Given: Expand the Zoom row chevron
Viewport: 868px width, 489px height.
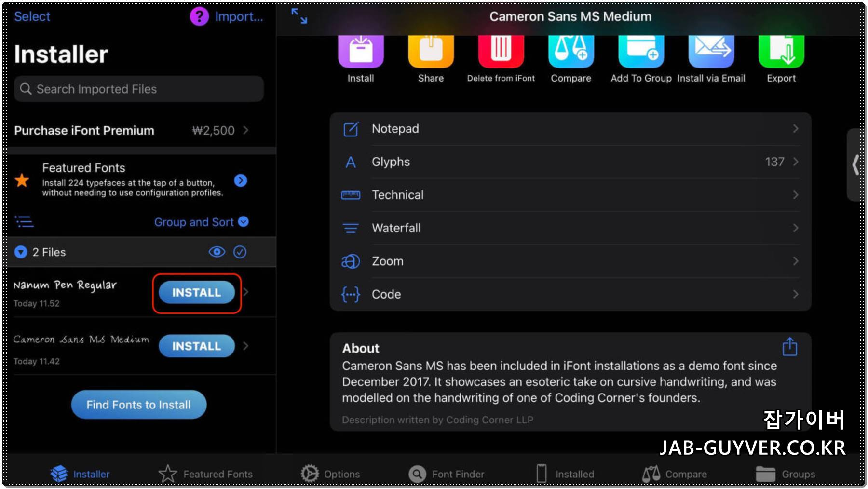Looking at the screenshot, I should (x=795, y=261).
